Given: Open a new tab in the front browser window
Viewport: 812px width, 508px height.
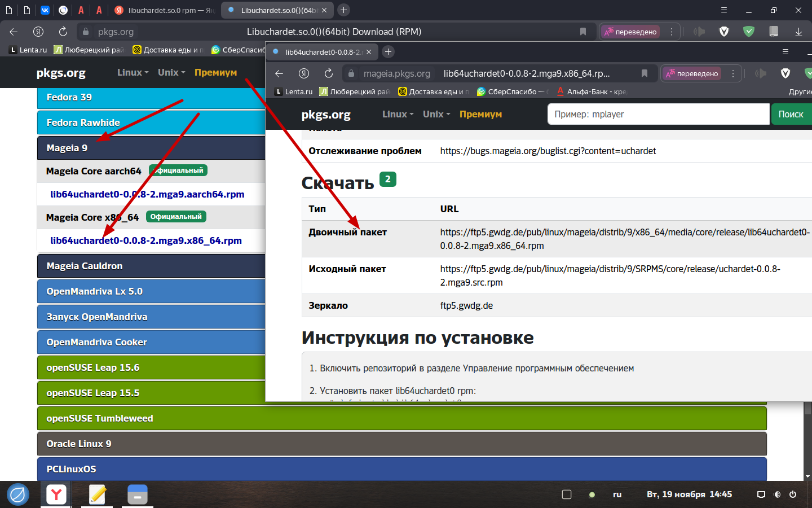Looking at the screenshot, I should click(388, 52).
